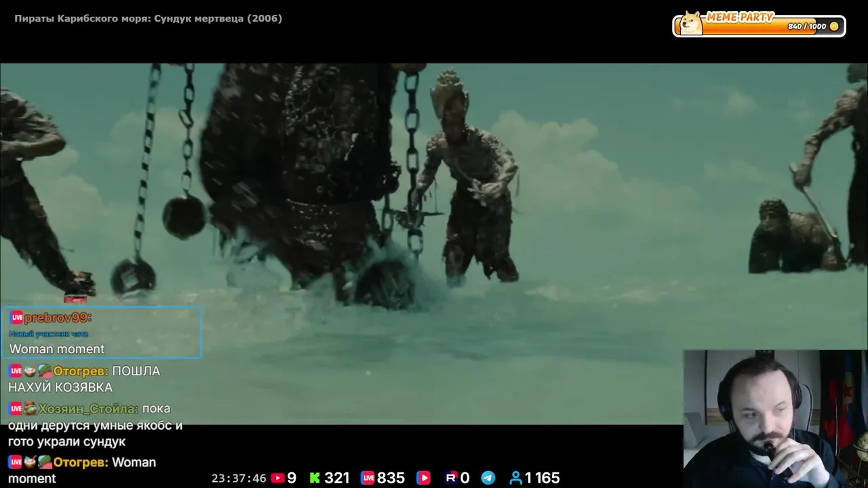Click LIVE badge on Отогрев's bottom 'Woman' message

click(16, 462)
